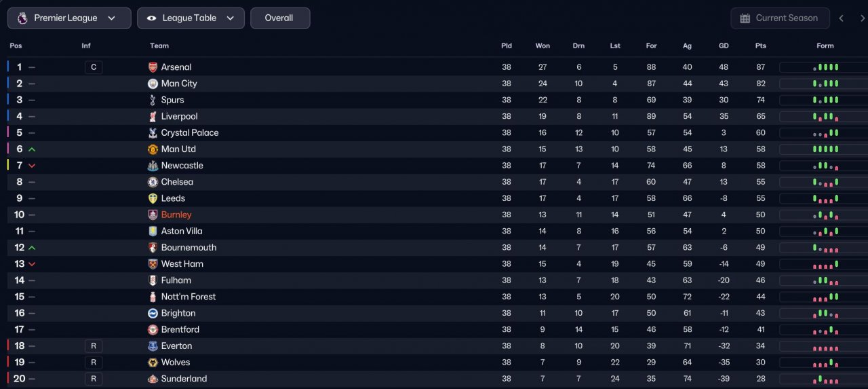The width and height of the screenshot is (868, 389).
Task: Click Sunderland's relegated R info badge
Action: pos(94,379)
